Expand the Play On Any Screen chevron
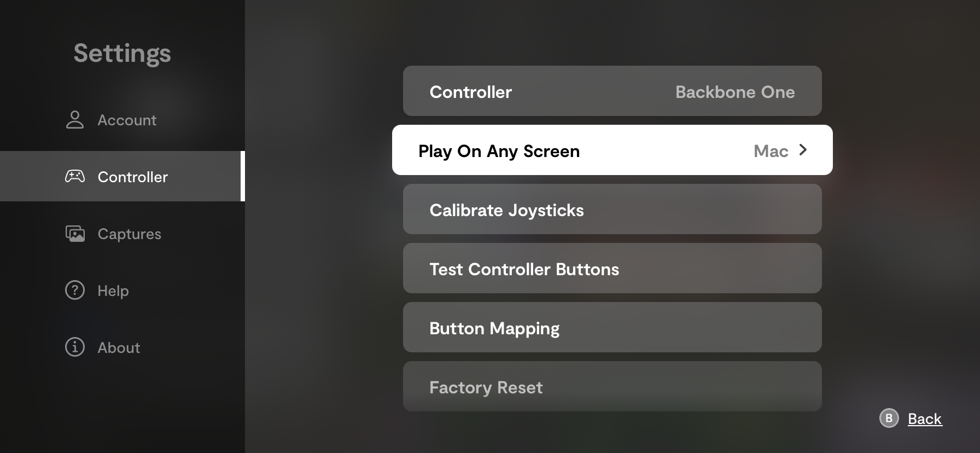980x453 pixels. click(803, 150)
